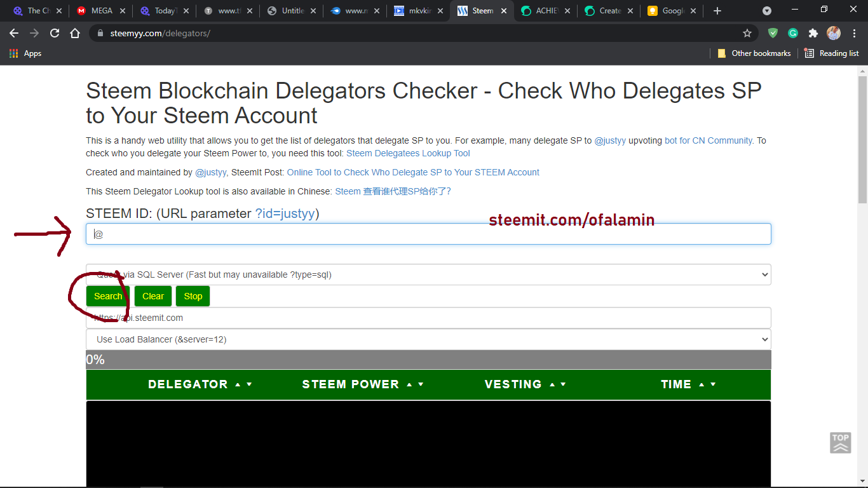
Task: Click the STEEM POWER column header
Action: [x=351, y=384]
